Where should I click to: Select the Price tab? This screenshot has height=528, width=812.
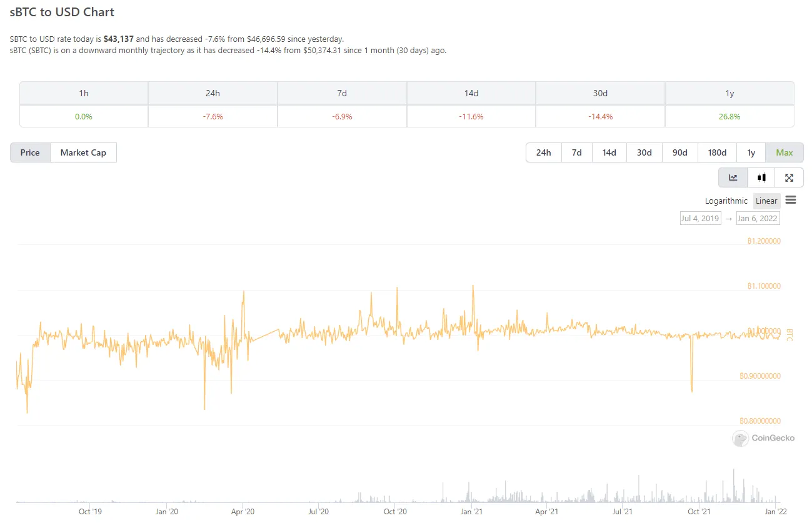pyautogui.click(x=30, y=152)
